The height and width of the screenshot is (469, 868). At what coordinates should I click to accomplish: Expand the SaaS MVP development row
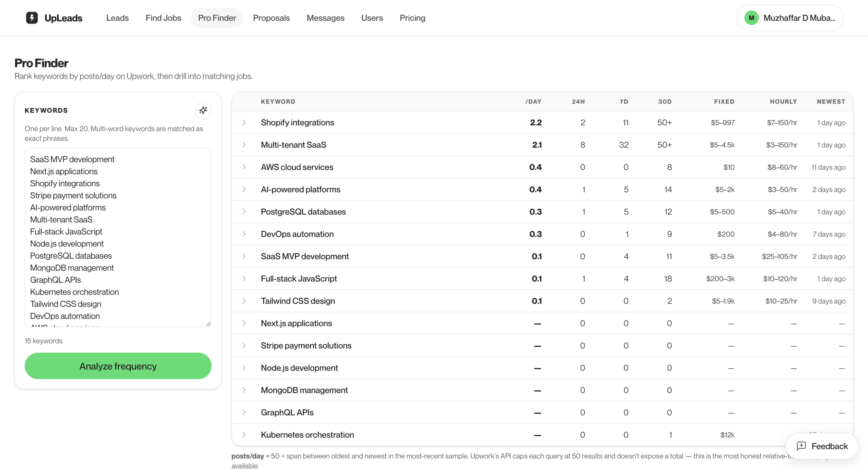point(244,256)
